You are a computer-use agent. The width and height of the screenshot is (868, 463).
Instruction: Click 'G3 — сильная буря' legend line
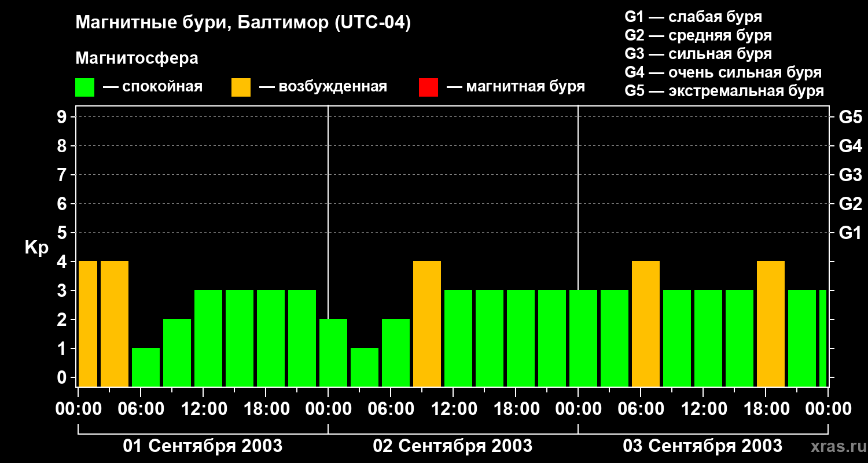pyautogui.click(x=698, y=54)
